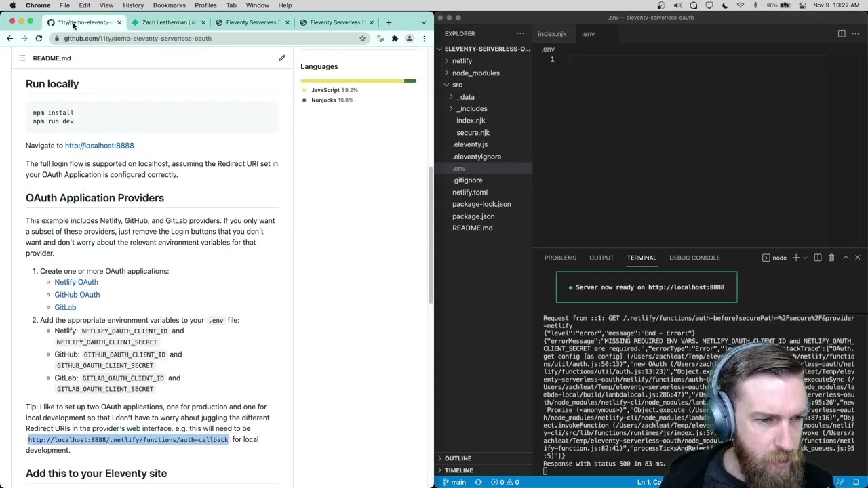Image resolution: width=868 pixels, height=488 pixels.
Task: Open volume control in menu bar
Action: 677,5
